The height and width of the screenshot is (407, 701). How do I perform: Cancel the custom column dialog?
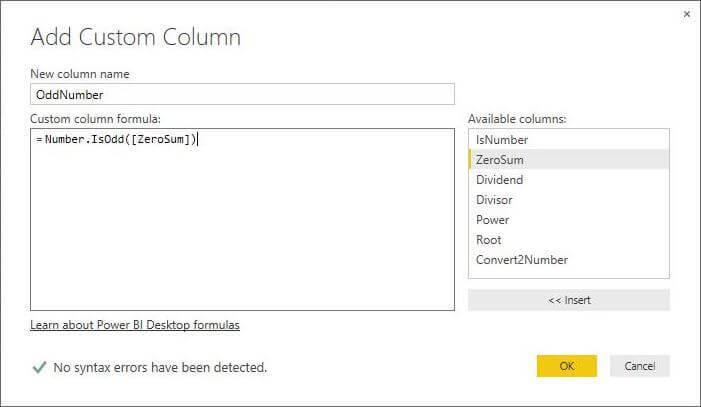pyautogui.click(x=639, y=366)
